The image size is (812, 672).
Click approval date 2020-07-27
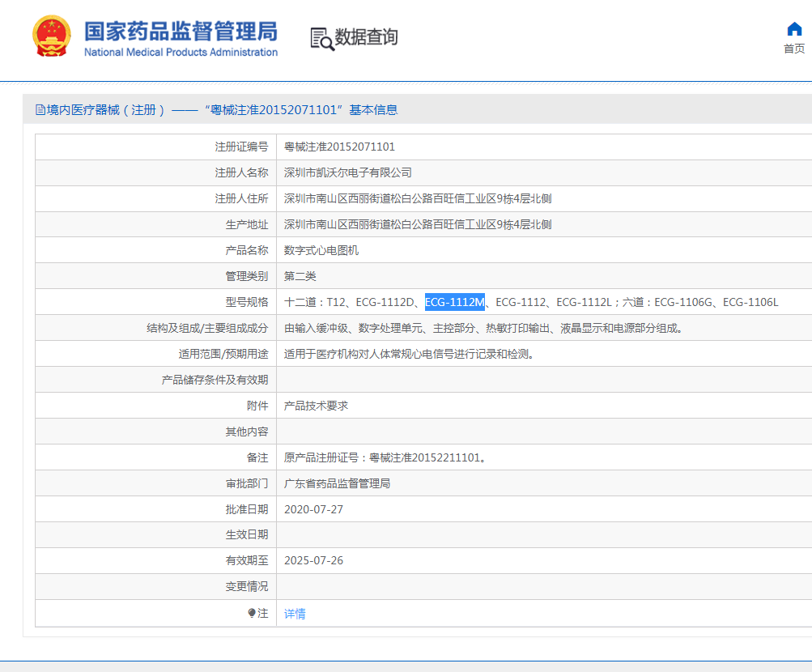tap(314, 509)
